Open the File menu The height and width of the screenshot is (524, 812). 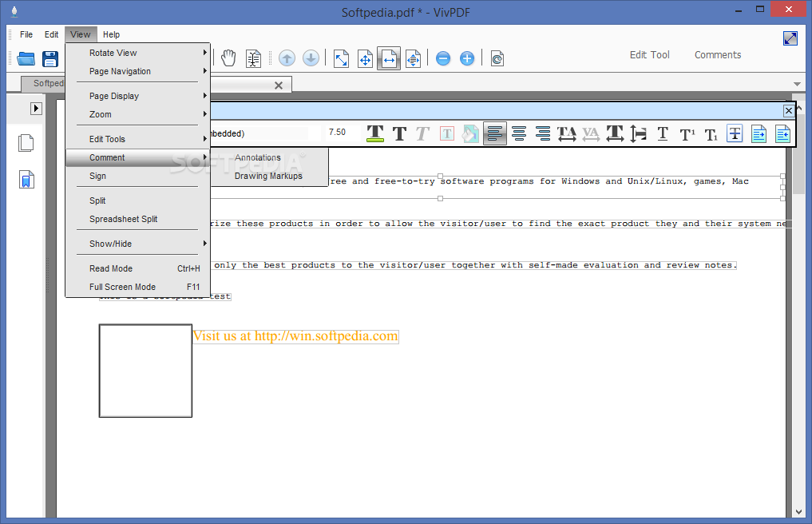pos(26,34)
